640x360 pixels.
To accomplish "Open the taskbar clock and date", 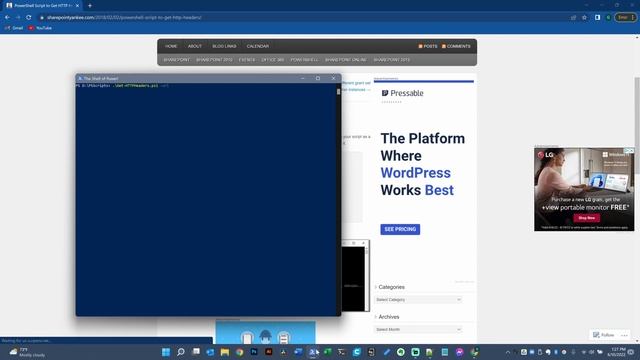I will tap(616, 352).
